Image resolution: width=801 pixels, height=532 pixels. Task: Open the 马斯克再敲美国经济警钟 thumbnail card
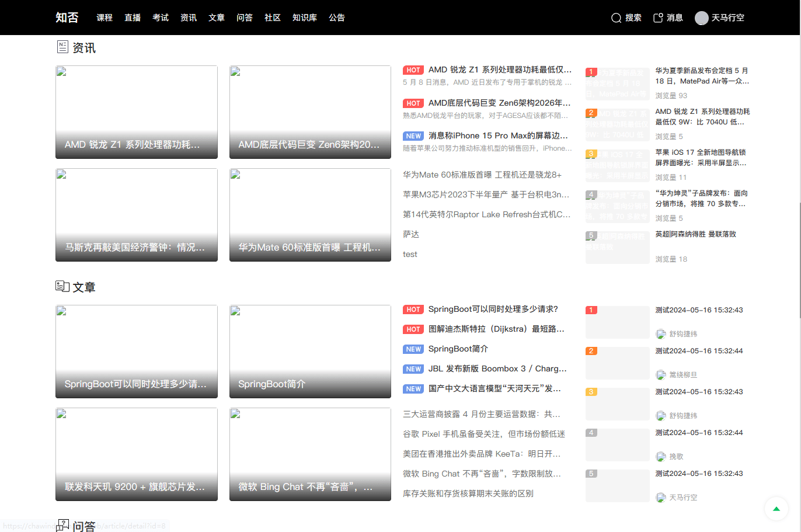(x=137, y=215)
